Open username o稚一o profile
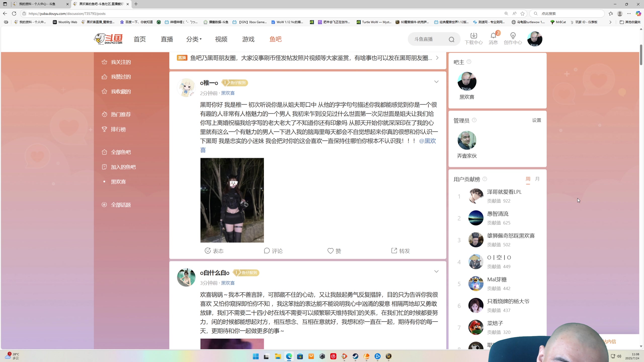 coord(209,83)
